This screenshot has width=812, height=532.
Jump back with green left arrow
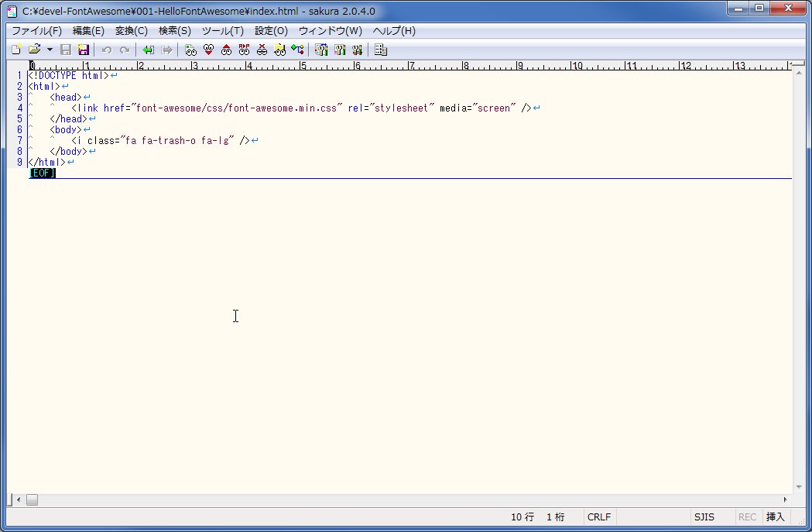[x=148, y=50]
